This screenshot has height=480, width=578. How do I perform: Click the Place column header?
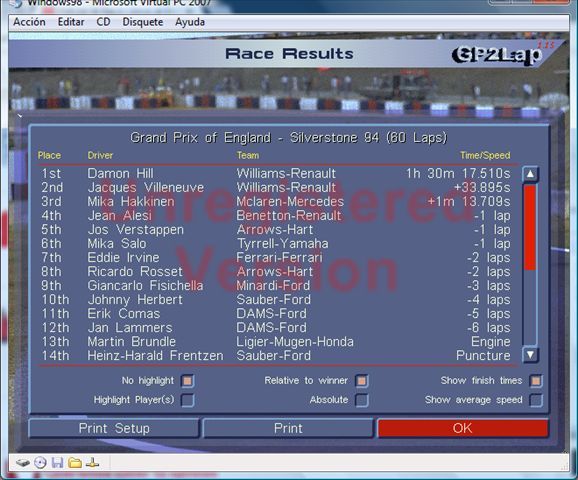point(49,155)
